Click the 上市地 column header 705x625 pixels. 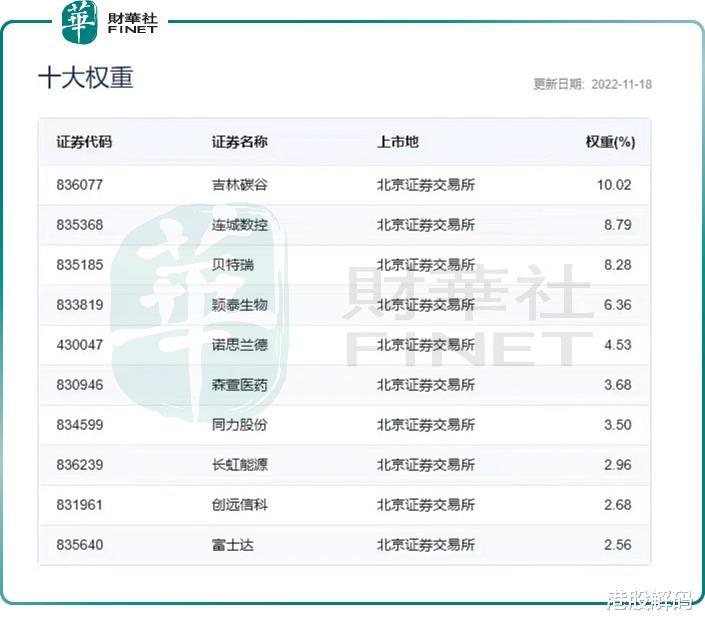tap(398, 142)
